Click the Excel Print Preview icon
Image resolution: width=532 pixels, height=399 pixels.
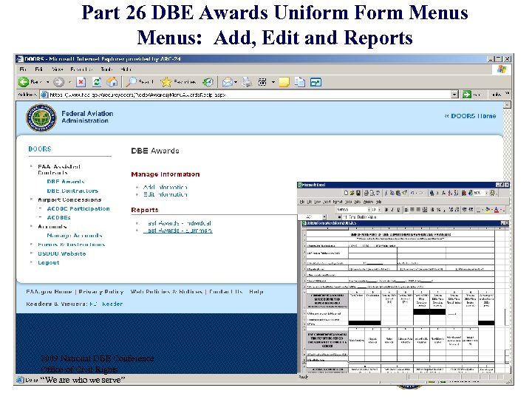(372, 193)
